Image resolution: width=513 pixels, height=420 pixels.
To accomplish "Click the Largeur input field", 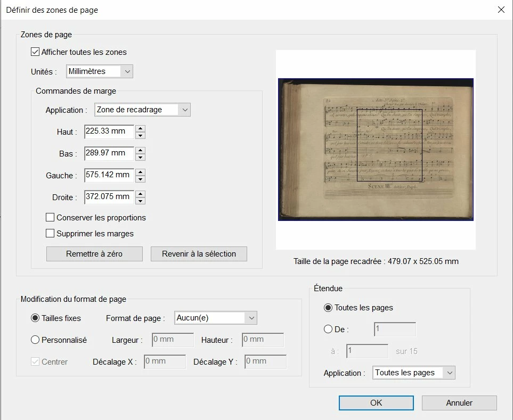I will point(173,340).
